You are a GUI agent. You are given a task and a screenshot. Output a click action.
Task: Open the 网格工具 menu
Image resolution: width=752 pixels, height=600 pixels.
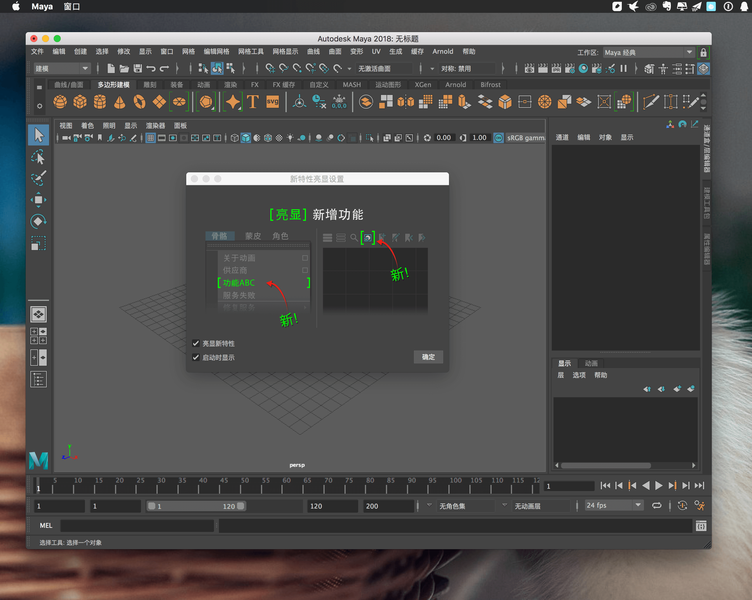[x=251, y=51]
